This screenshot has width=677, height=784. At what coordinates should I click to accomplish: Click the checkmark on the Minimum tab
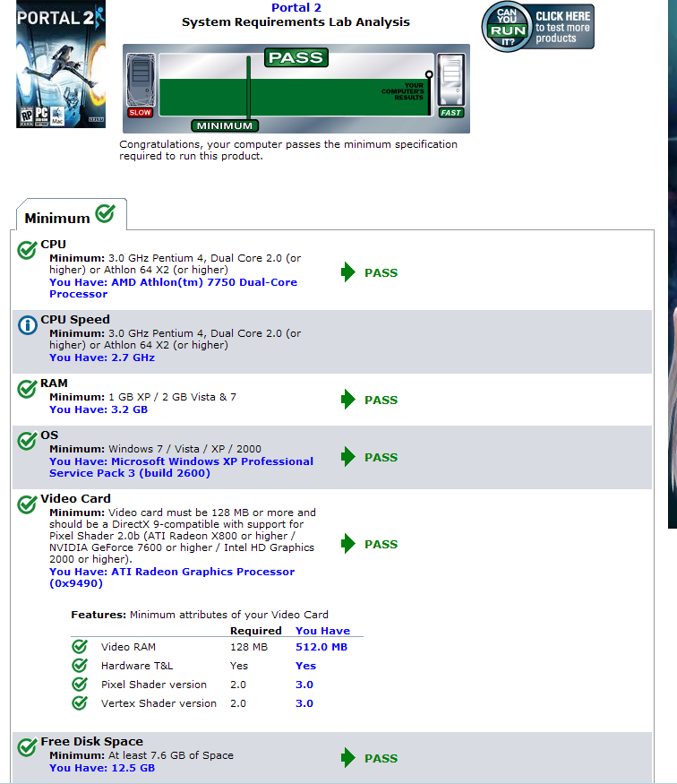106,213
